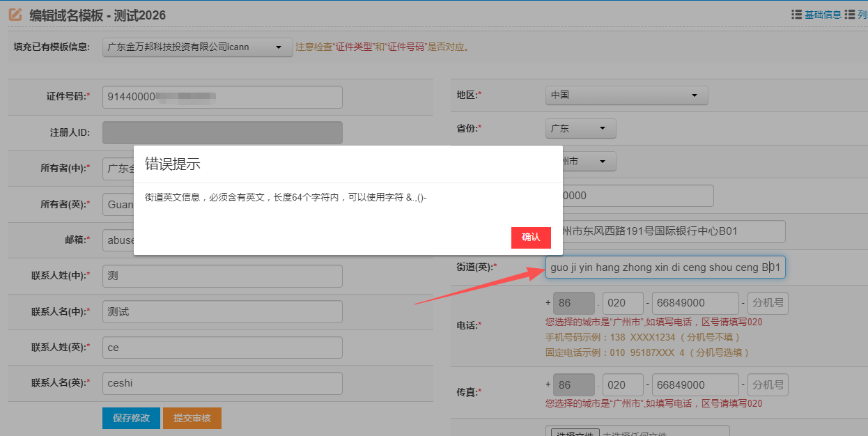Screen dimensions: 868x436
Task: Click the 传真 area code field 020
Action: pyautogui.click(x=623, y=385)
